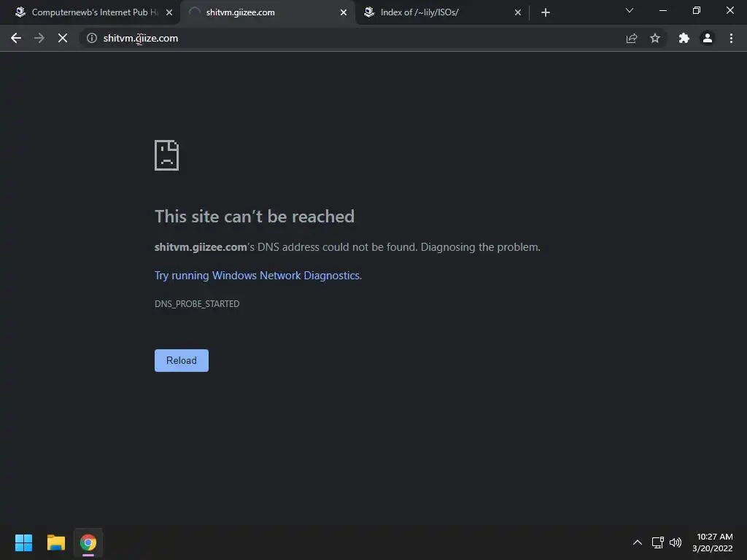Select the shitvm.giizee.com tab
The width and height of the screenshot is (747, 560).
(x=267, y=12)
